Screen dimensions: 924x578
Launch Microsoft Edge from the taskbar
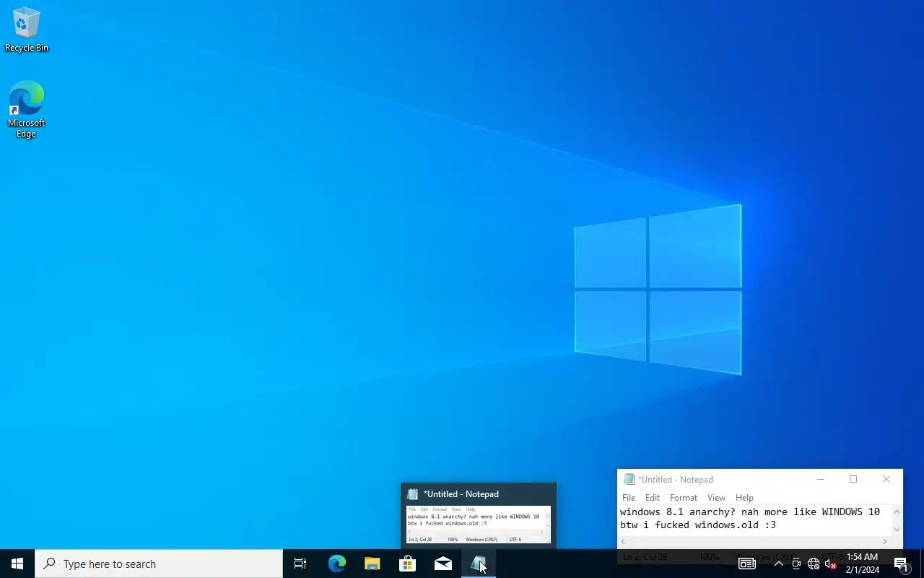point(336,564)
